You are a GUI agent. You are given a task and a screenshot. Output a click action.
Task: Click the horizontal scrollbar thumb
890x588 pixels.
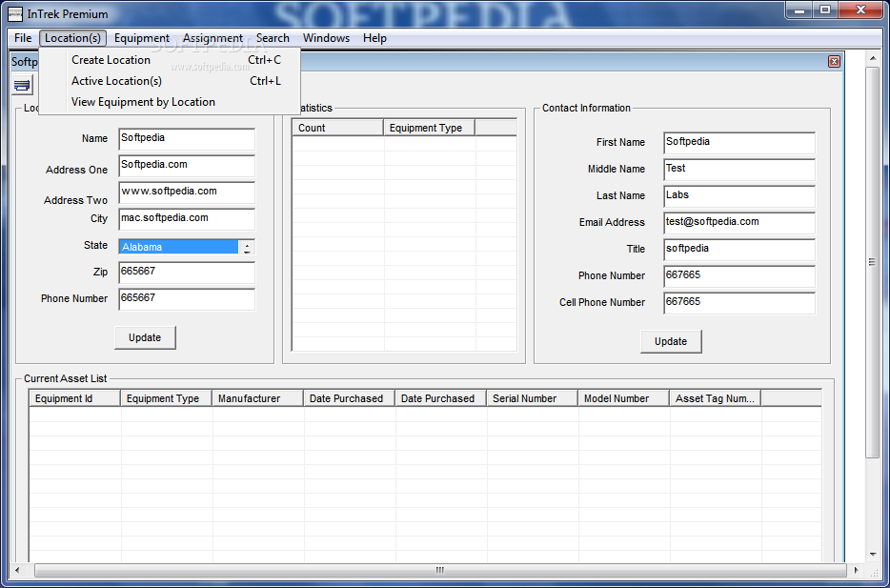coord(440,570)
